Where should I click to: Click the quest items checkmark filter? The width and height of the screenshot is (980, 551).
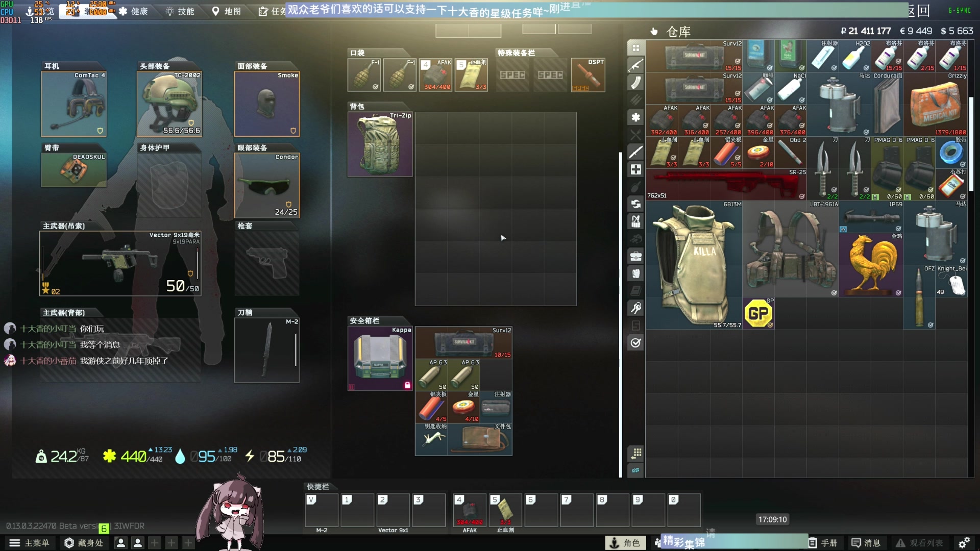click(x=635, y=343)
